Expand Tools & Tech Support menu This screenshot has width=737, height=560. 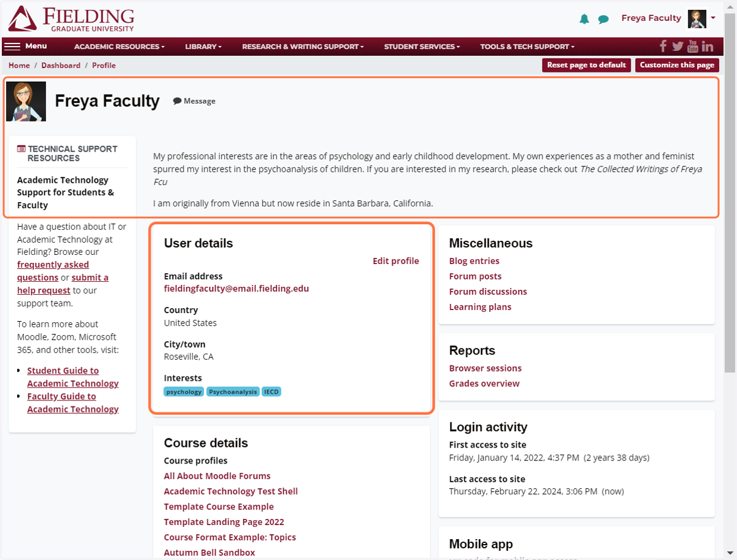coord(528,47)
